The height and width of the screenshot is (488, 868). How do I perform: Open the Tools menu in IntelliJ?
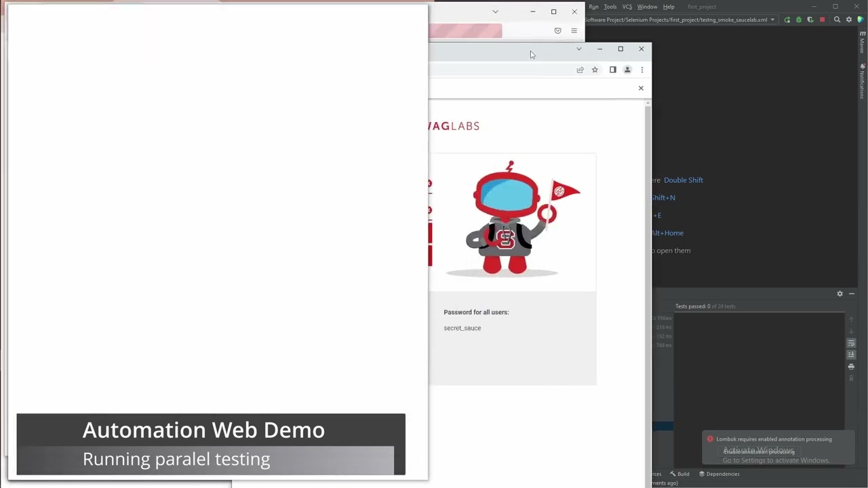tap(610, 7)
